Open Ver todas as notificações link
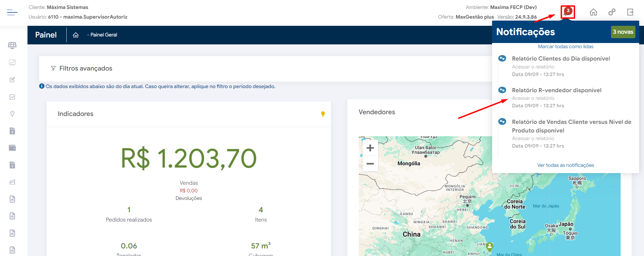Viewport: 644px width, 256px height. [565, 165]
